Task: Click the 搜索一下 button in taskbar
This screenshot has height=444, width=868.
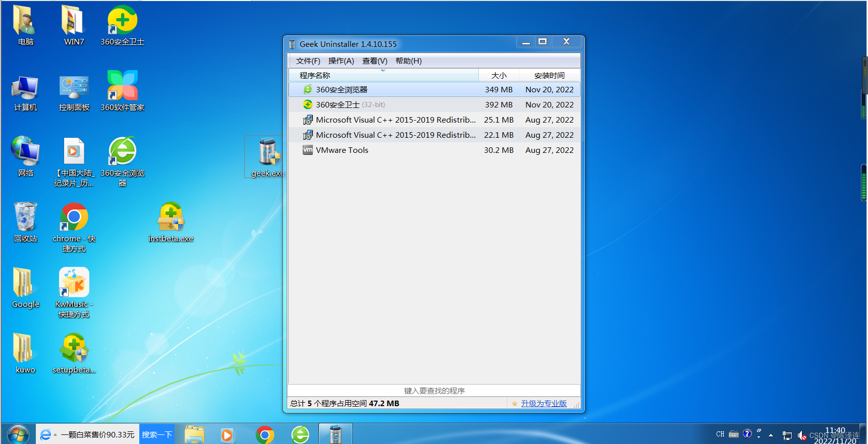Action: pyautogui.click(x=157, y=434)
